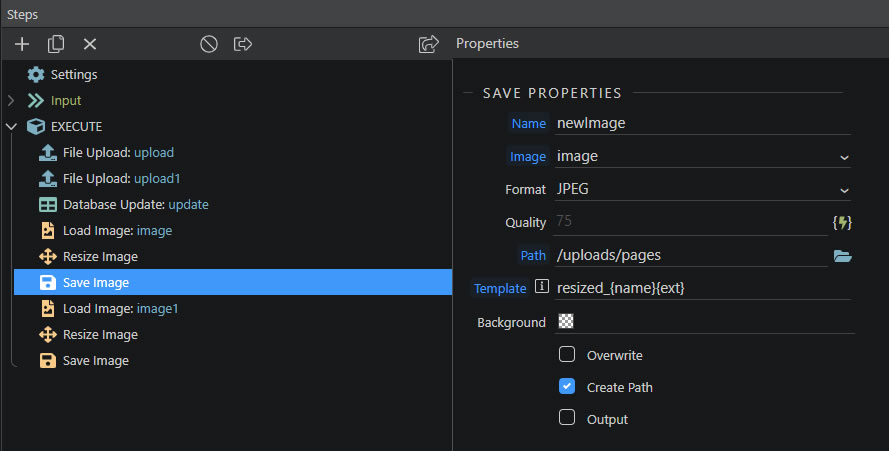Open the Image dropdown

[702, 157]
